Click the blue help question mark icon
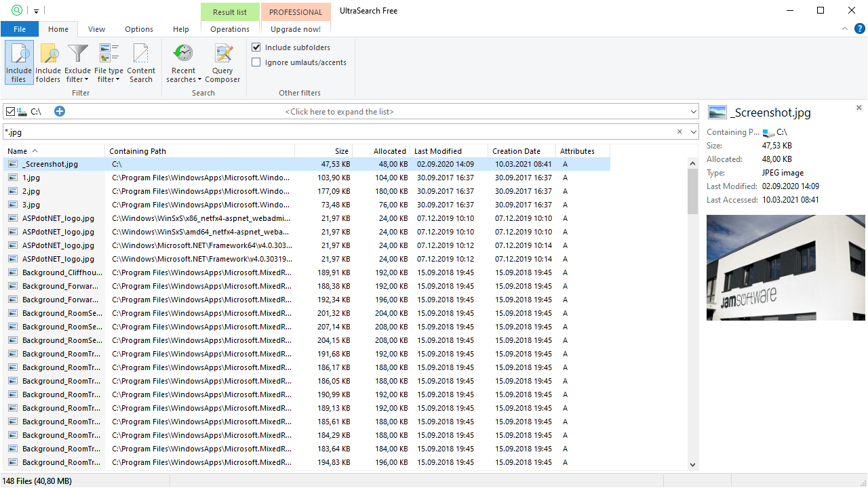The image size is (868, 488). [859, 28]
